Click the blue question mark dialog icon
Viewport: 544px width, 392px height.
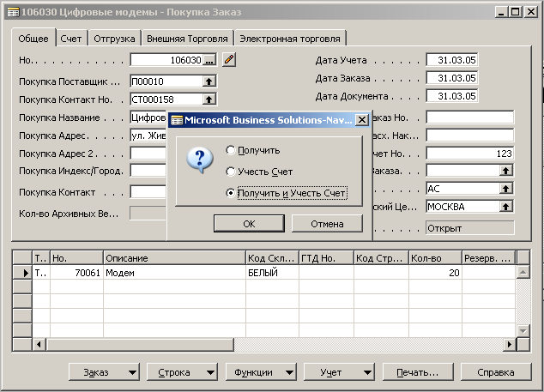click(200, 160)
